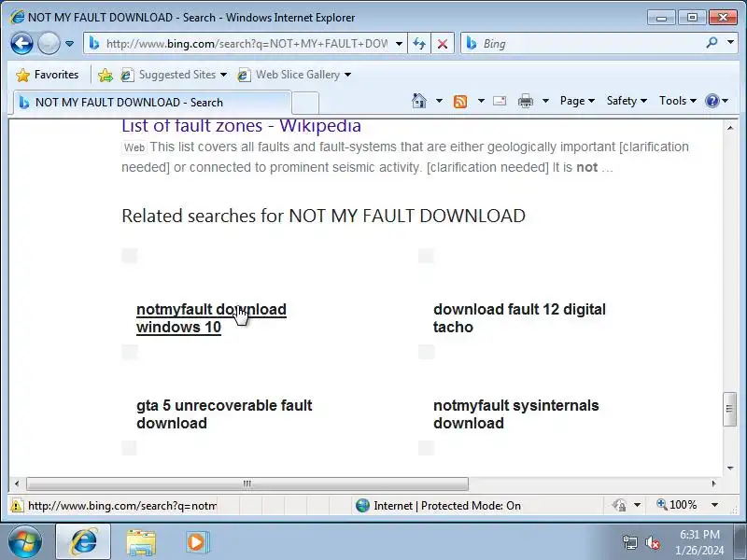Viewport: 747px width, 560px height.
Task: Click the IE logo in the title bar
Action: point(17,18)
